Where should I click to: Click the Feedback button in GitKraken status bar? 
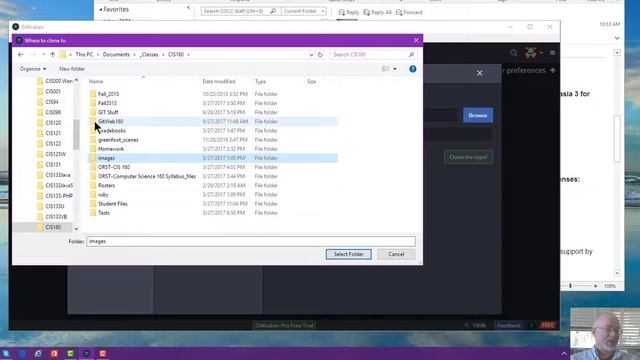pos(509,325)
